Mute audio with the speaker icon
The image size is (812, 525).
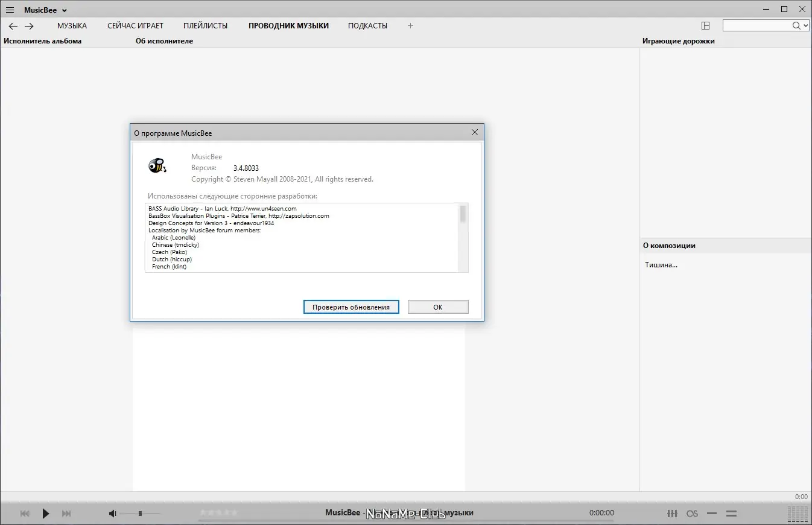click(x=112, y=514)
